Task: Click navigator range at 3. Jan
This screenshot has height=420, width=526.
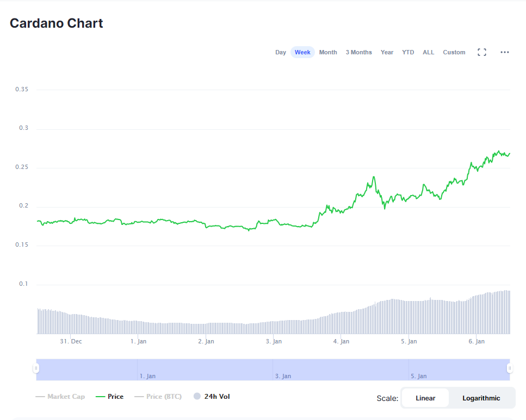Action: (x=283, y=376)
